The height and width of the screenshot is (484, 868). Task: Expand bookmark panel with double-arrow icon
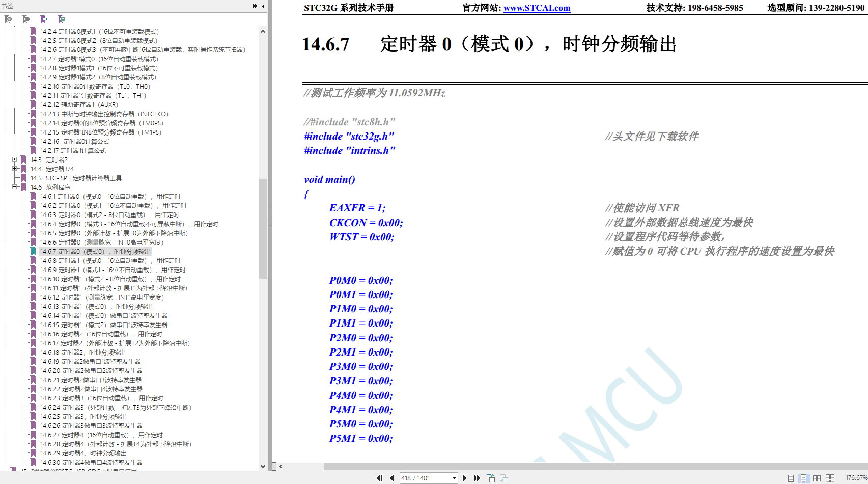(255, 6)
